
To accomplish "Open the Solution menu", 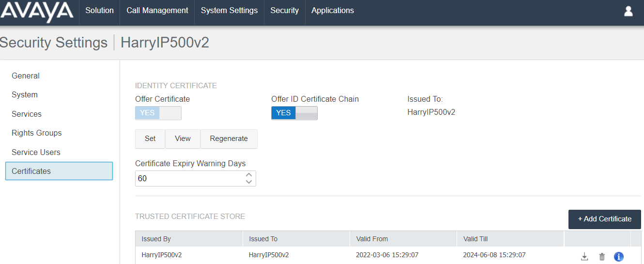I will (99, 11).
